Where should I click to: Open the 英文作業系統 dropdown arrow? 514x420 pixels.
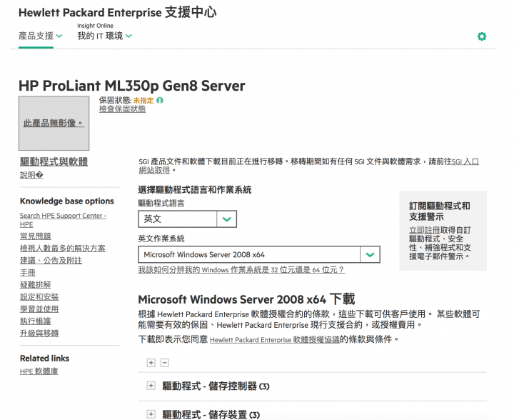370,254
